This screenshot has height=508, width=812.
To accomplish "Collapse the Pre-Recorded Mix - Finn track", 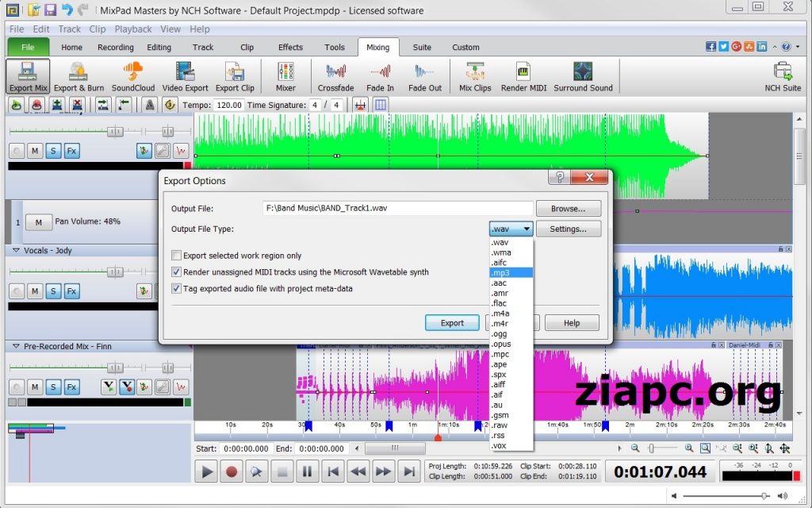I will coord(16,346).
